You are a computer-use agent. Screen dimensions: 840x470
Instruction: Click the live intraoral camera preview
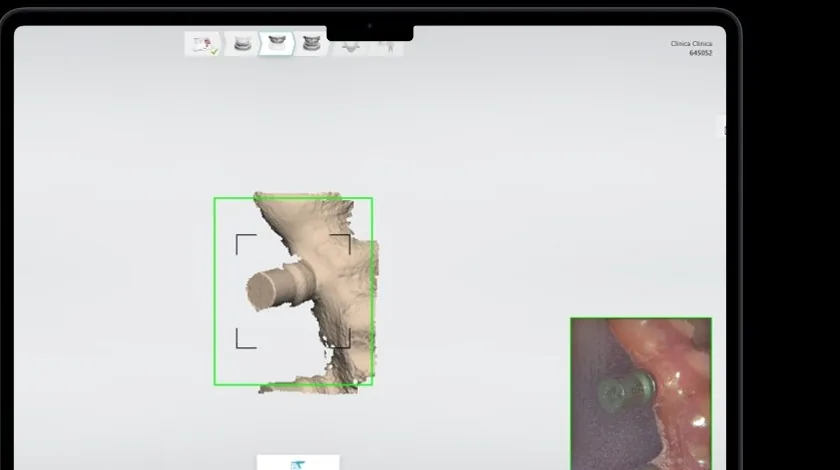[641, 394]
